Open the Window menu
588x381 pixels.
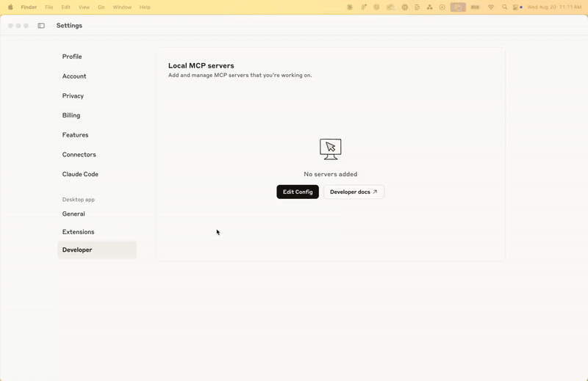pos(122,7)
